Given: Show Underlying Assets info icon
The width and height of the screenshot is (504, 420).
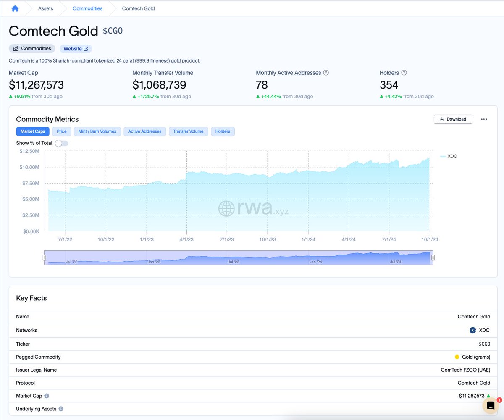Looking at the screenshot, I should coord(61,409).
